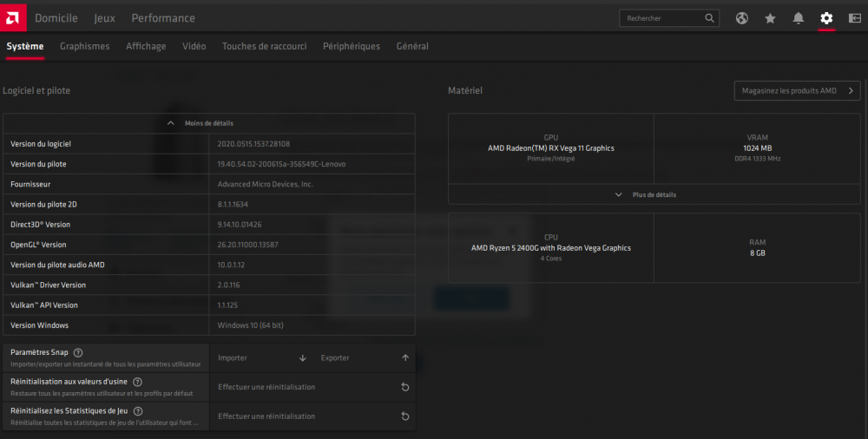Open the Touches de raccourci tab
The image size is (868, 439).
tap(264, 46)
